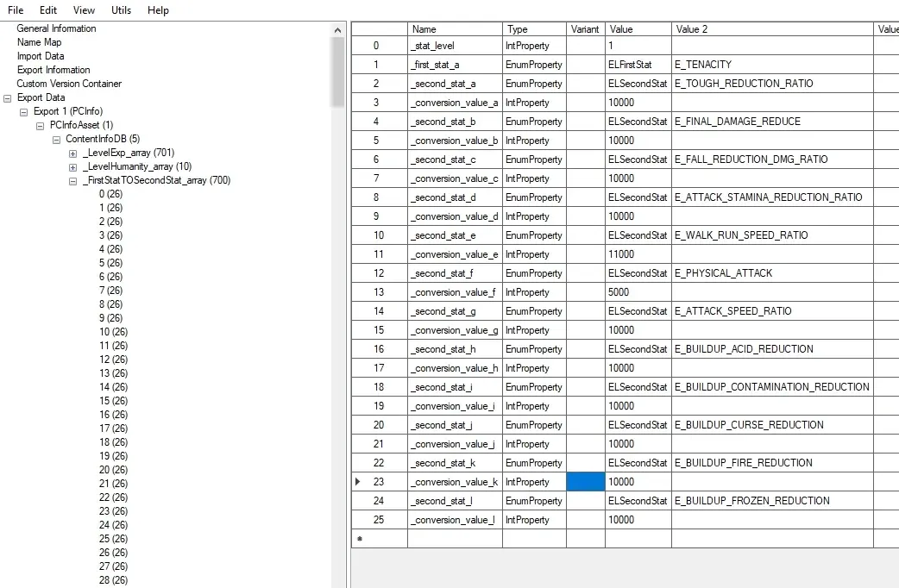Click the Value 2 column header
The height and width of the screenshot is (588, 899).
pyautogui.click(x=771, y=29)
